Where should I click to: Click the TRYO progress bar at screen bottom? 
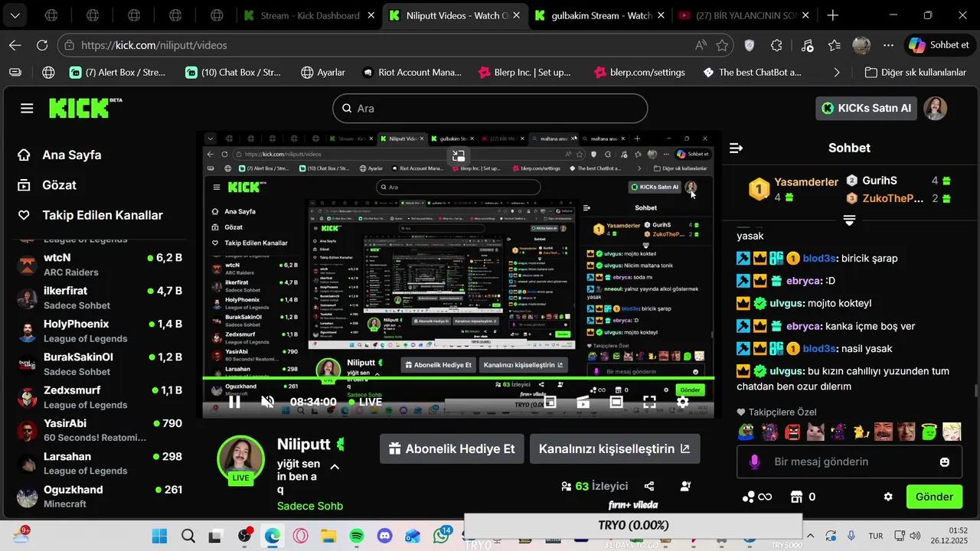point(633,525)
